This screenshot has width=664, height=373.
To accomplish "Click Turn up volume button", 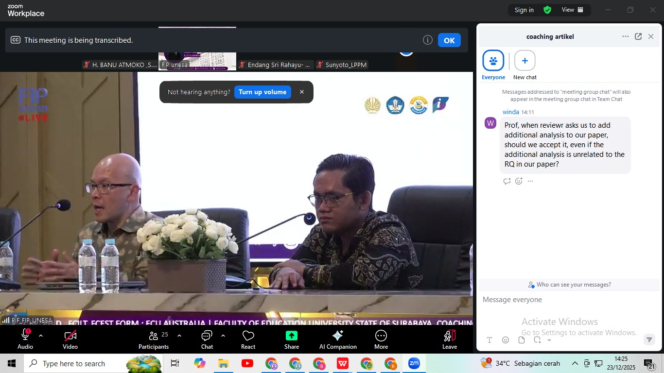I will point(262,92).
